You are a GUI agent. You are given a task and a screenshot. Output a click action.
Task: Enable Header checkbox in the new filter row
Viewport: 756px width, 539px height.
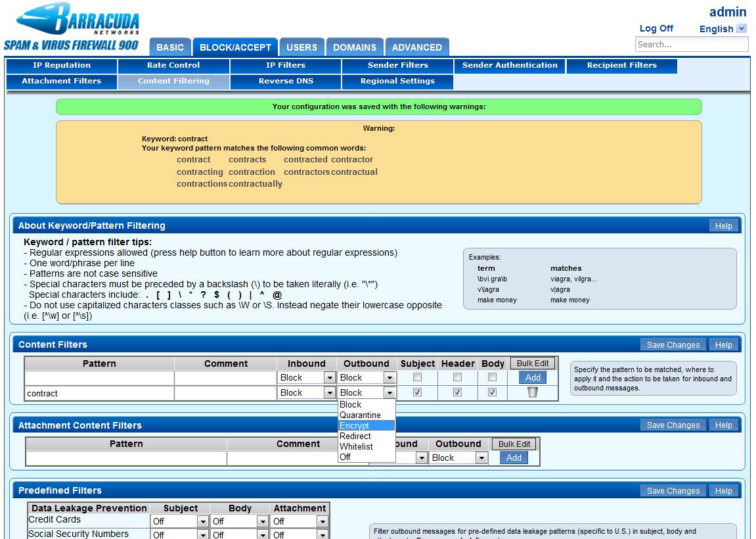click(457, 377)
